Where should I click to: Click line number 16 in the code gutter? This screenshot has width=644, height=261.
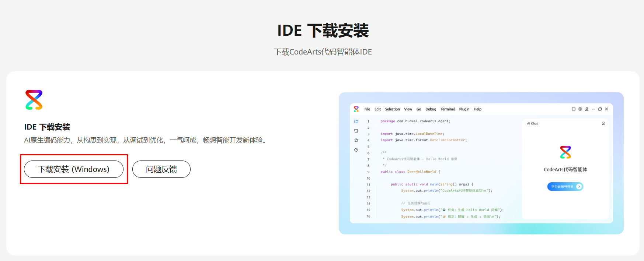368,216
